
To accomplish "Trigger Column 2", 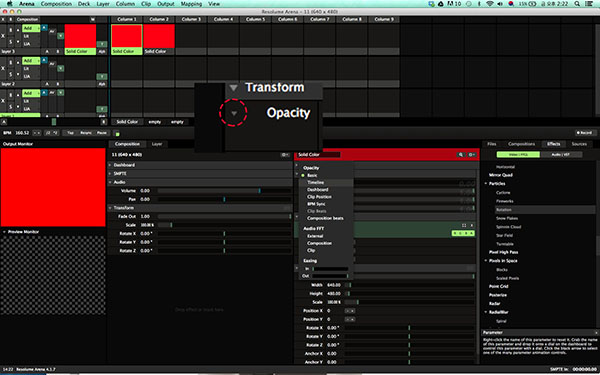I will point(159,20).
